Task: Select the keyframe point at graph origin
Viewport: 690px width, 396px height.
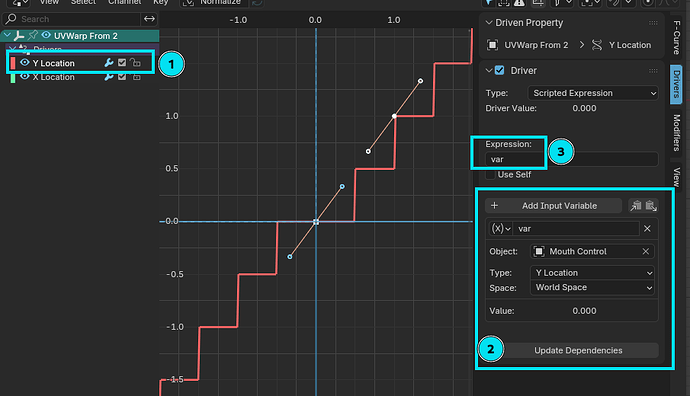Action: coord(316,222)
